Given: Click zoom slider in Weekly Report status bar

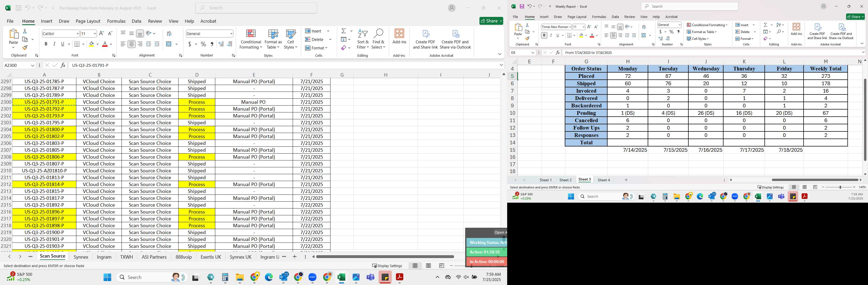Looking at the screenshot, I should 840,187.
